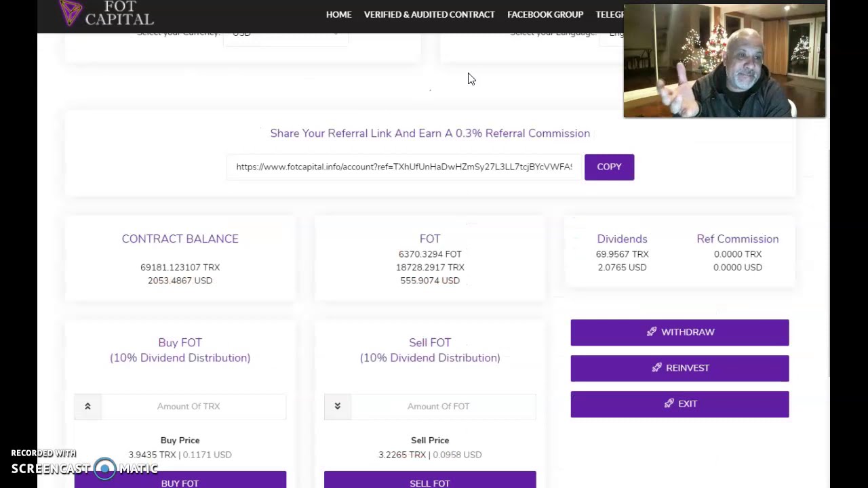Click the rocket icon on the REINVEST button
The width and height of the screenshot is (868, 488).
[656, 368]
